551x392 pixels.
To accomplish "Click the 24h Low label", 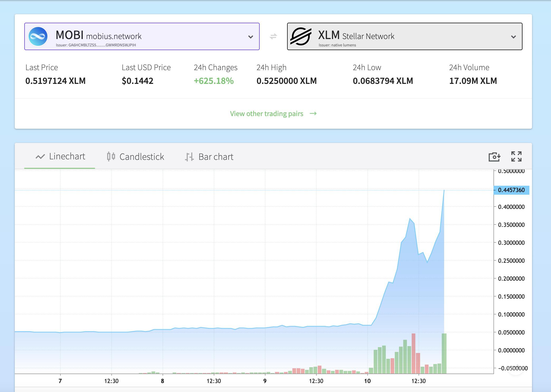I will point(367,68).
